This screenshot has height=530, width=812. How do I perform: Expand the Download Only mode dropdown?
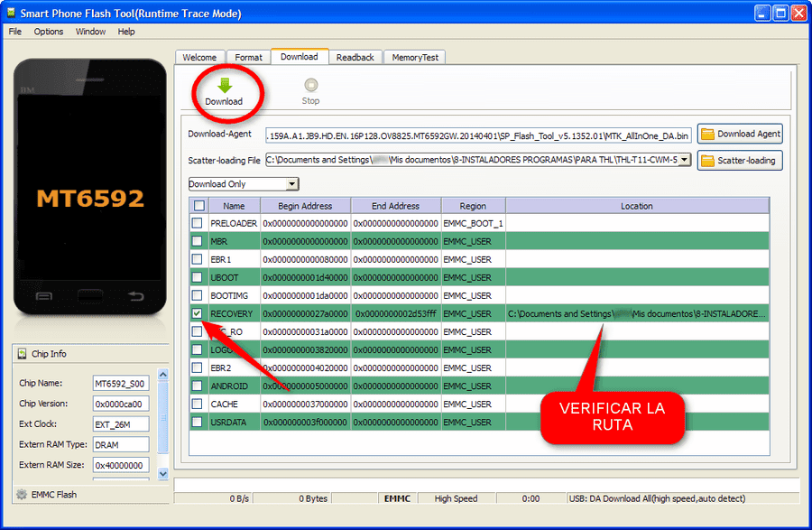tap(292, 184)
